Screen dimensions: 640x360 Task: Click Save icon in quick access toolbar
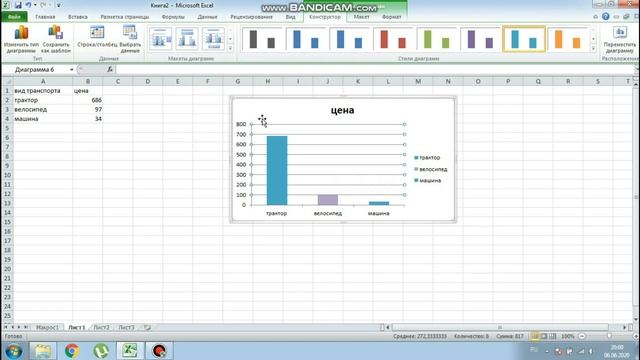coord(18,5)
